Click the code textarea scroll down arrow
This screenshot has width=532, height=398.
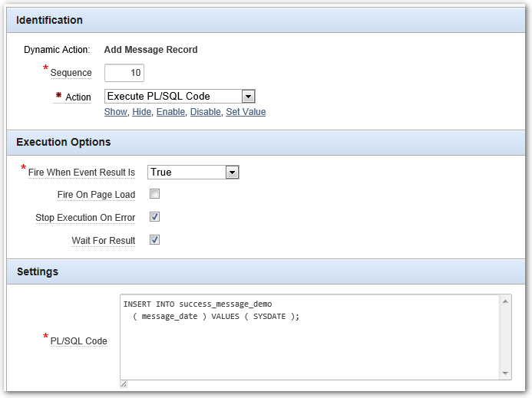(x=505, y=373)
